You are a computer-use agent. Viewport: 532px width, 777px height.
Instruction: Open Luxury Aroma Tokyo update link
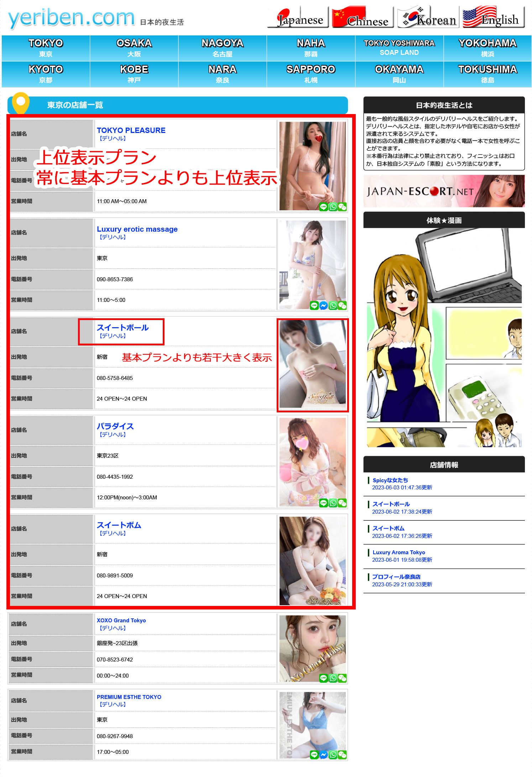coord(399,552)
